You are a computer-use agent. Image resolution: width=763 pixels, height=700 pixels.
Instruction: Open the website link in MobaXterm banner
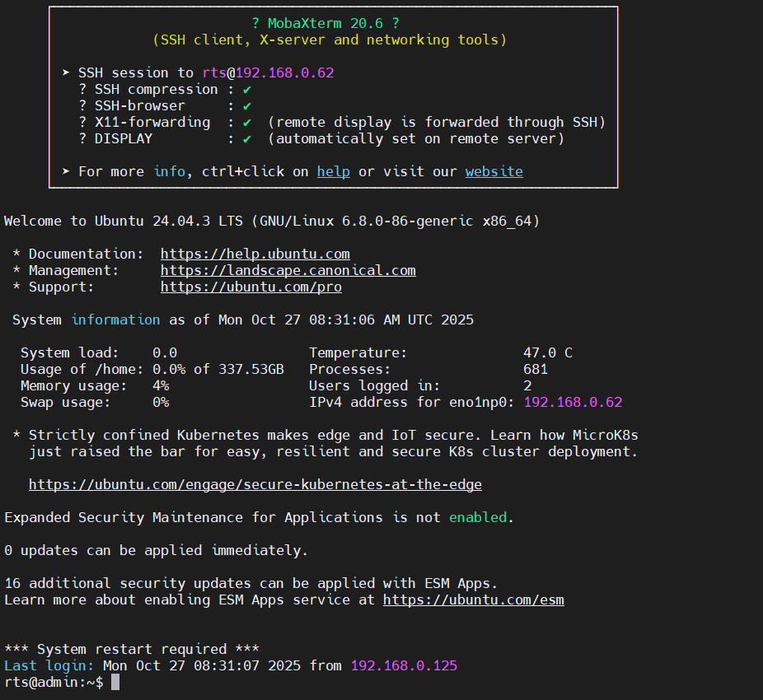(494, 172)
